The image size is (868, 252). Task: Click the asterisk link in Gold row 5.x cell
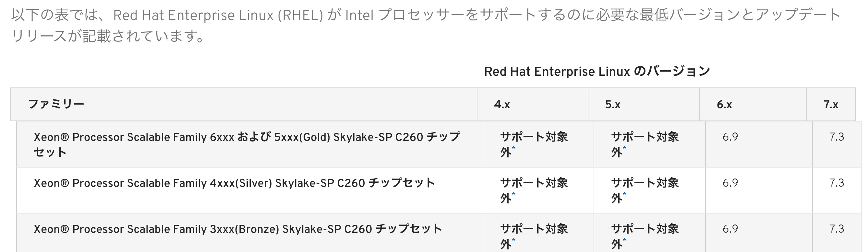[624, 148]
